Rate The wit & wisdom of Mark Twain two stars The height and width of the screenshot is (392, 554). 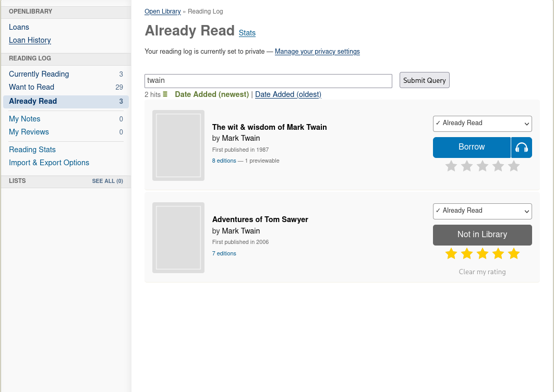467,166
